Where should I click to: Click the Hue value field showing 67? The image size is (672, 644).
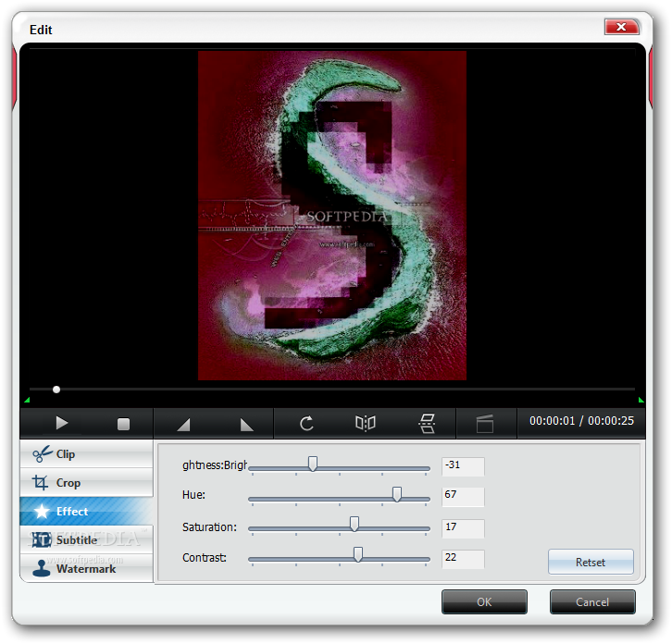[x=463, y=497]
